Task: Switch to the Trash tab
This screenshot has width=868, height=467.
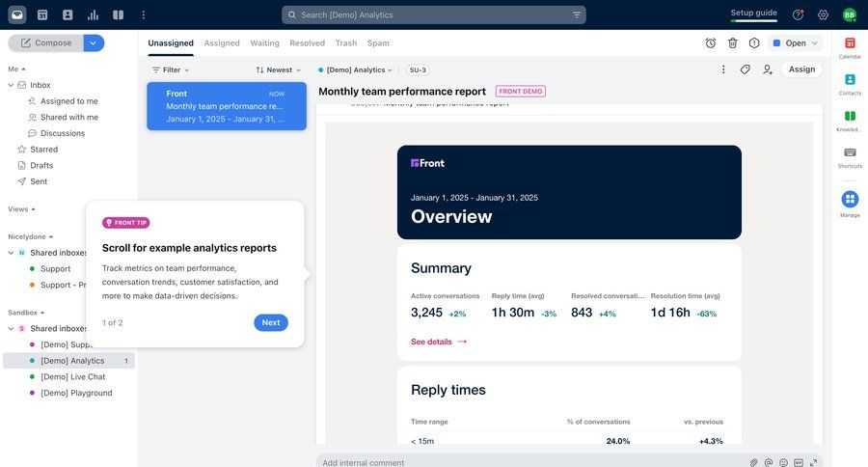Action: coord(346,43)
